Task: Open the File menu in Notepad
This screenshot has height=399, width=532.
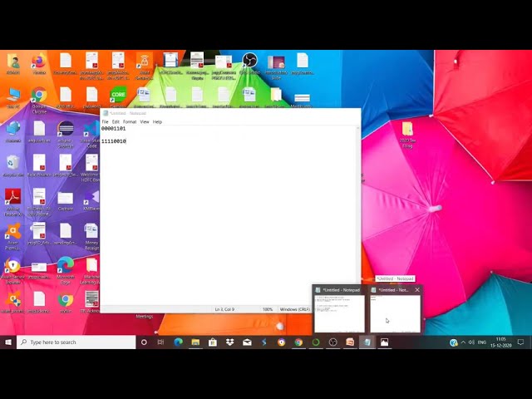Action: pyautogui.click(x=106, y=122)
